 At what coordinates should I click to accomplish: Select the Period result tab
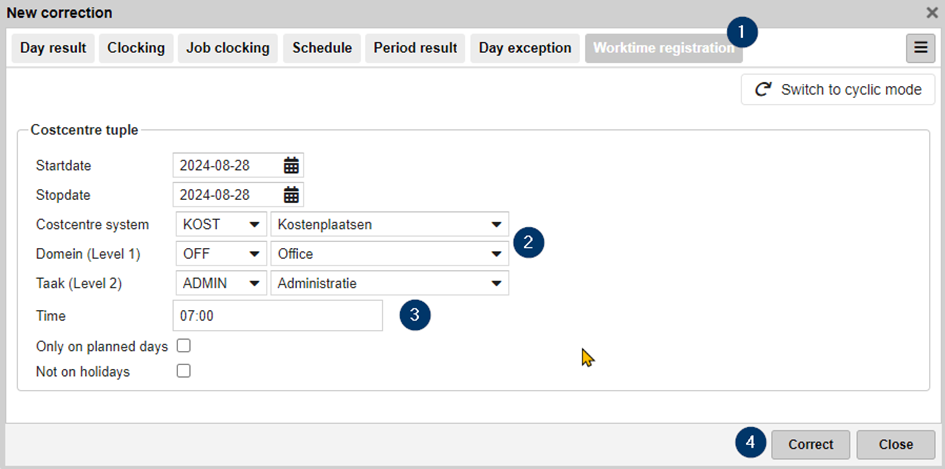tap(415, 48)
